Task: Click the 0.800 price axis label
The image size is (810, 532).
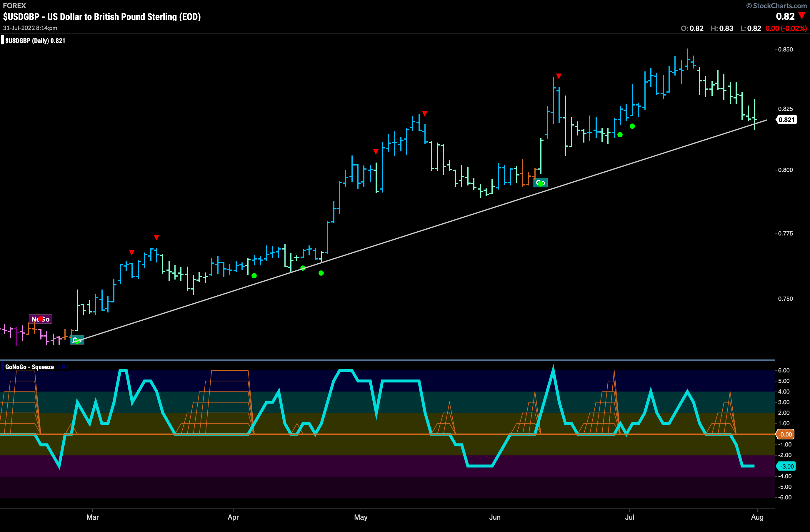Action: [x=786, y=170]
